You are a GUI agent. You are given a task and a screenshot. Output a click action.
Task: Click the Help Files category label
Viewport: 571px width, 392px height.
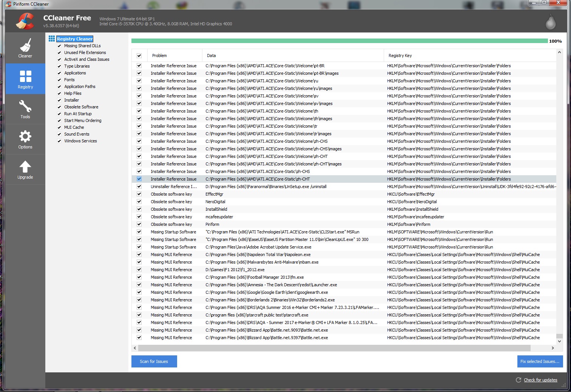point(73,93)
